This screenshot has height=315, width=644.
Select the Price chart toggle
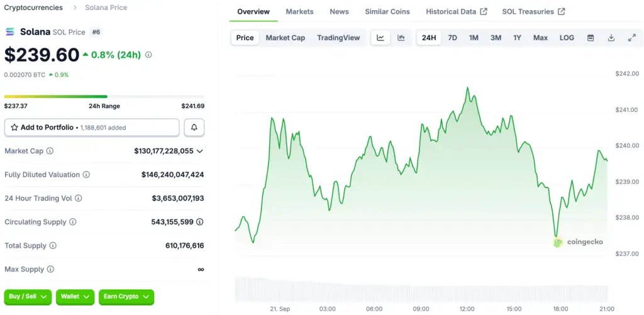[245, 38]
